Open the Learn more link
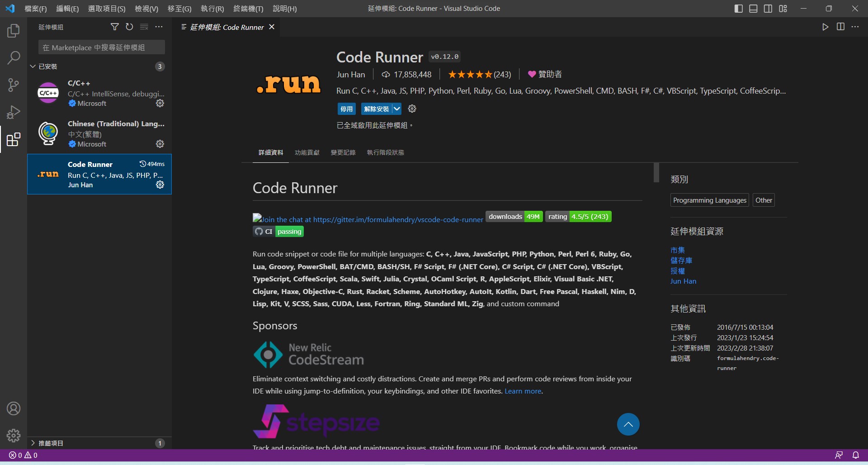868x465 pixels. pyautogui.click(x=523, y=391)
